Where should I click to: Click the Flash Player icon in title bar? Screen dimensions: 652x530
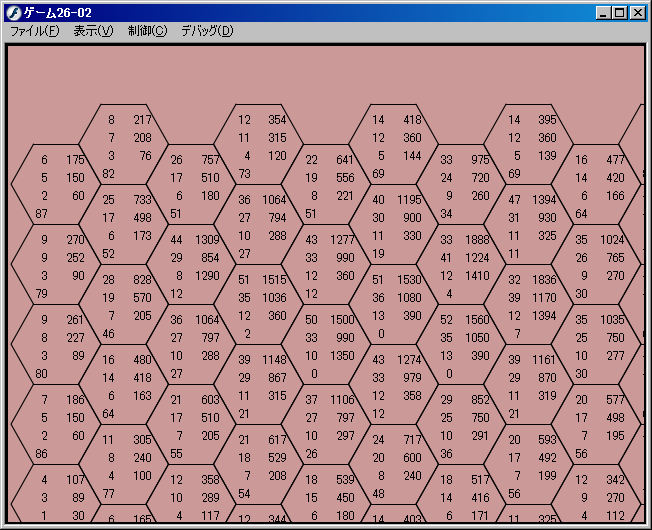[14, 13]
